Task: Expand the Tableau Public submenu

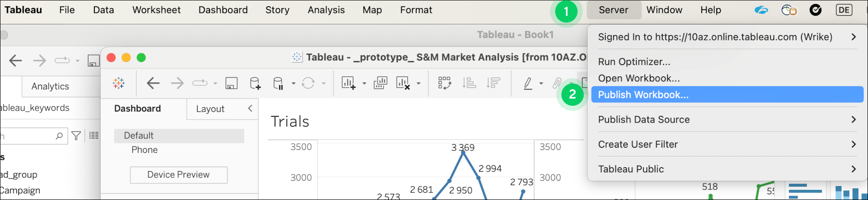Action: 854,169
